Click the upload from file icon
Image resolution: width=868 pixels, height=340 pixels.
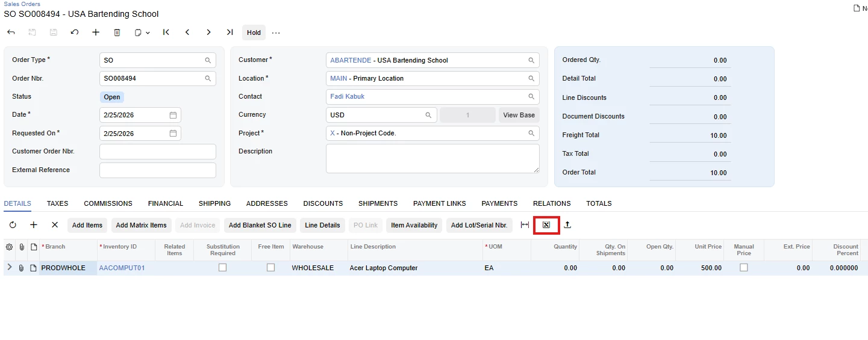click(x=567, y=225)
